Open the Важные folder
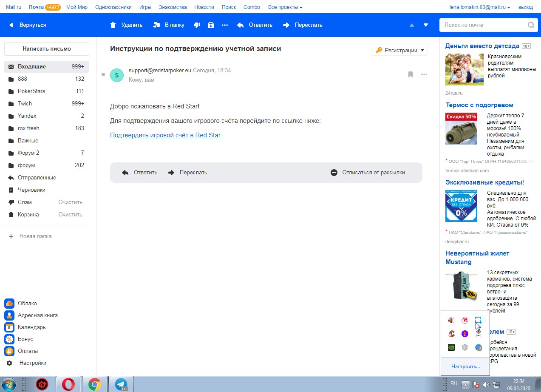 47,141
